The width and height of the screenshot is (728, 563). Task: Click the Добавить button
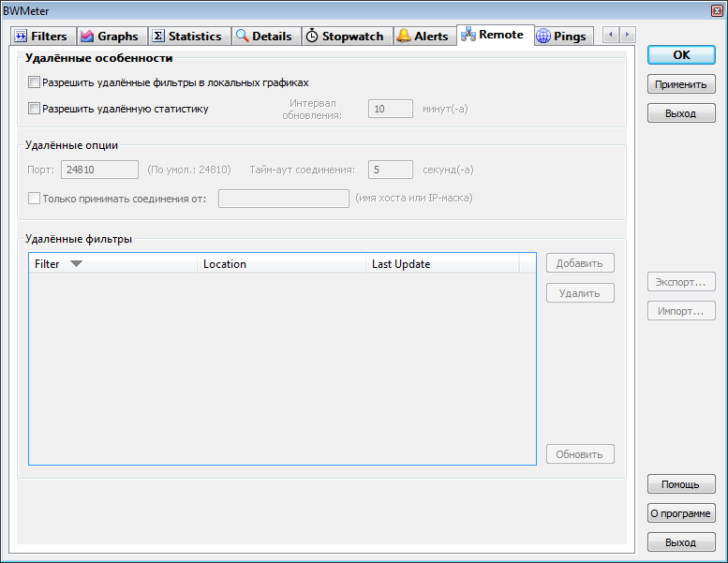(x=580, y=263)
